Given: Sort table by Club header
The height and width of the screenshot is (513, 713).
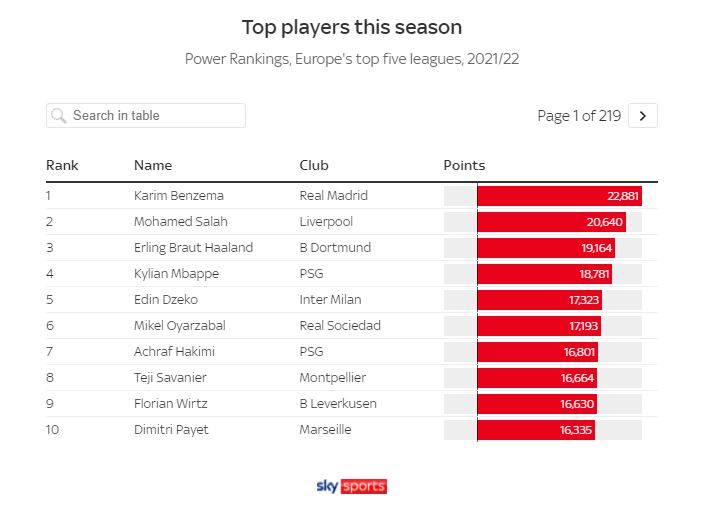Looking at the screenshot, I should (x=314, y=165).
